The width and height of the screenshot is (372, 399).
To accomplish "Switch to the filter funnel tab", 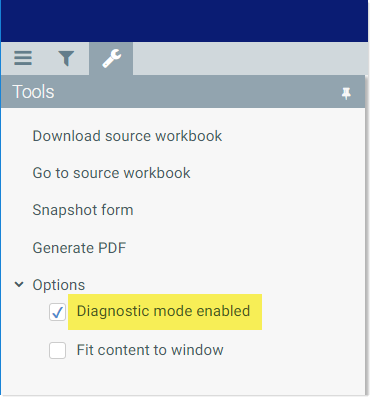I will (x=66, y=58).
